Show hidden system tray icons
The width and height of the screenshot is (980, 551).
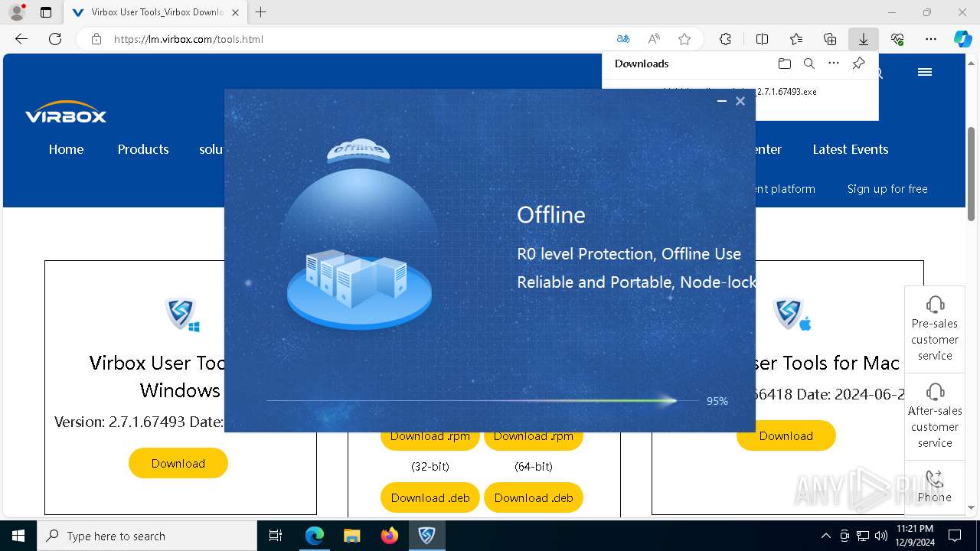(x=825, y=536)
